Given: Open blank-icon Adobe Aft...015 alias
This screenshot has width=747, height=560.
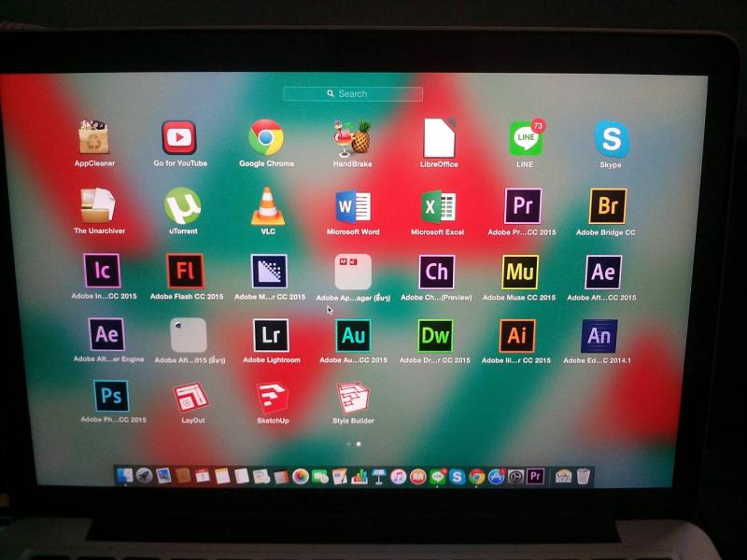Looking at the screenshot, I should click(189, 335).
